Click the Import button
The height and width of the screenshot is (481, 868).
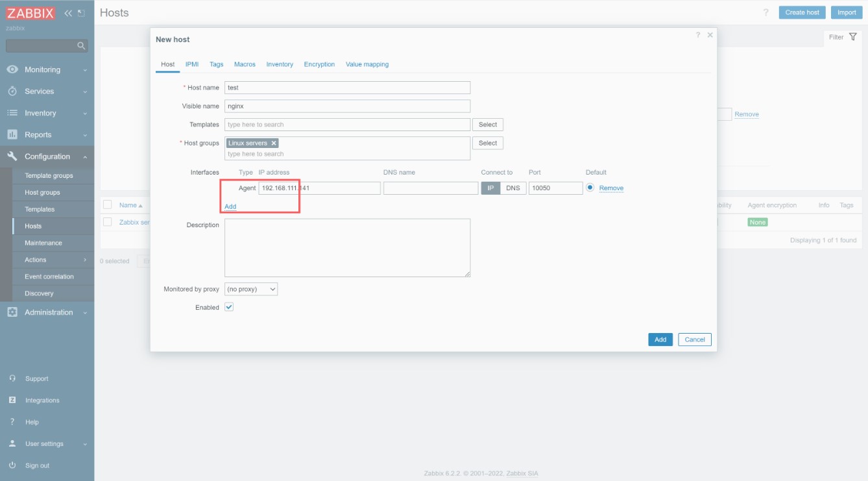(x=847, y=12)
